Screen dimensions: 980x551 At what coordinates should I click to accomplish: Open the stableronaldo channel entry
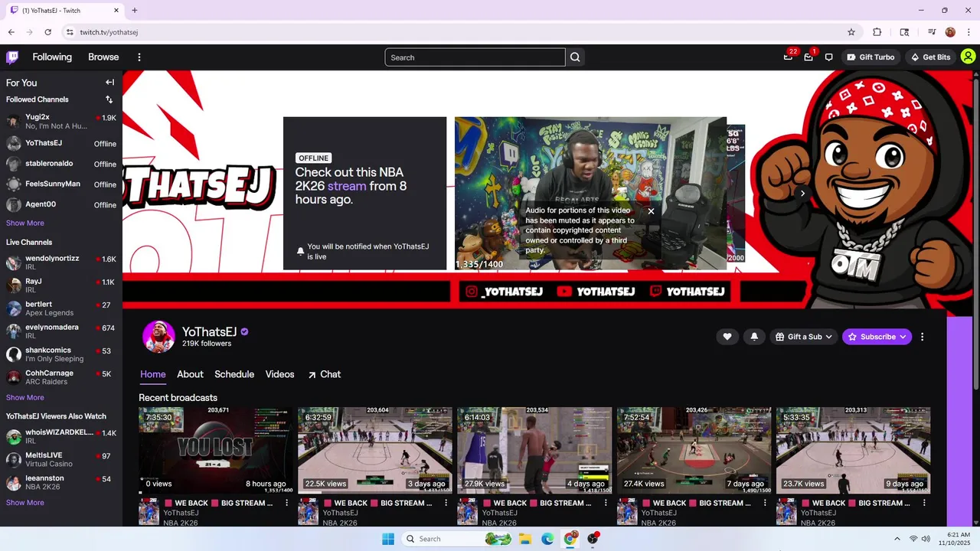(61, 164)
